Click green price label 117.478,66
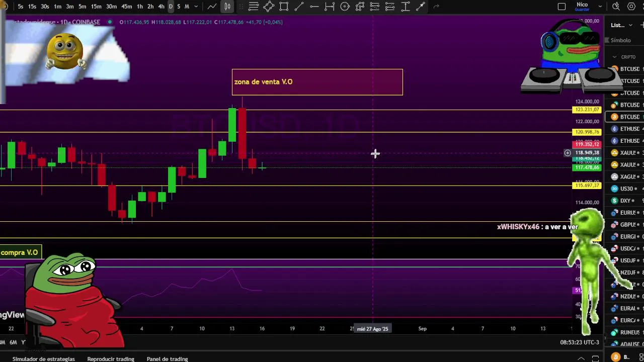 (587, 167)
